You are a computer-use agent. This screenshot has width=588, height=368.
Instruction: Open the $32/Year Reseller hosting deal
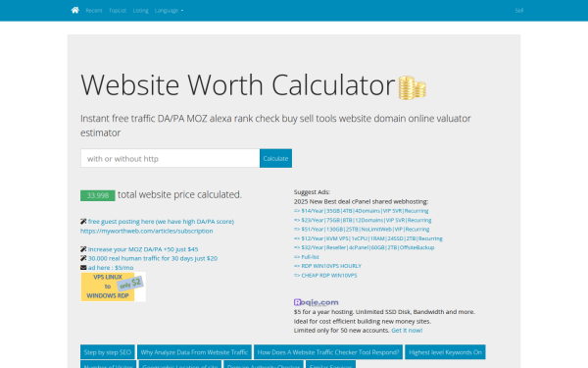point(365,247)
